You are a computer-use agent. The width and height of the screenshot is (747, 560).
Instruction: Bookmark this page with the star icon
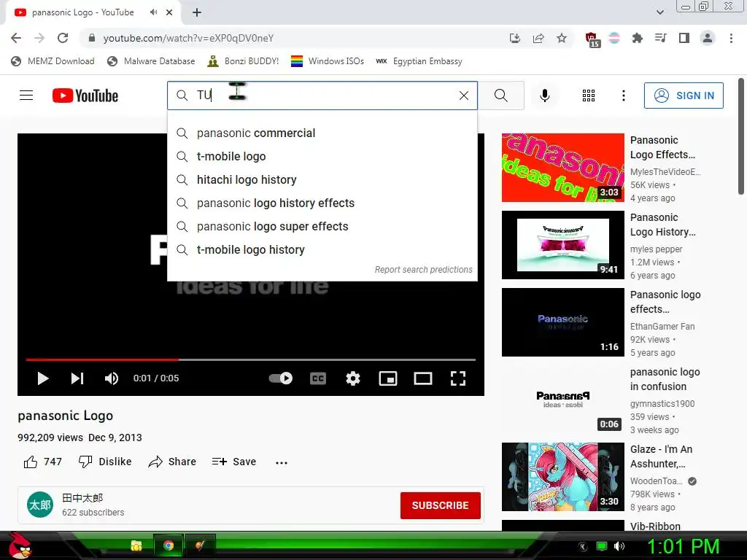[x=562, y=38]
